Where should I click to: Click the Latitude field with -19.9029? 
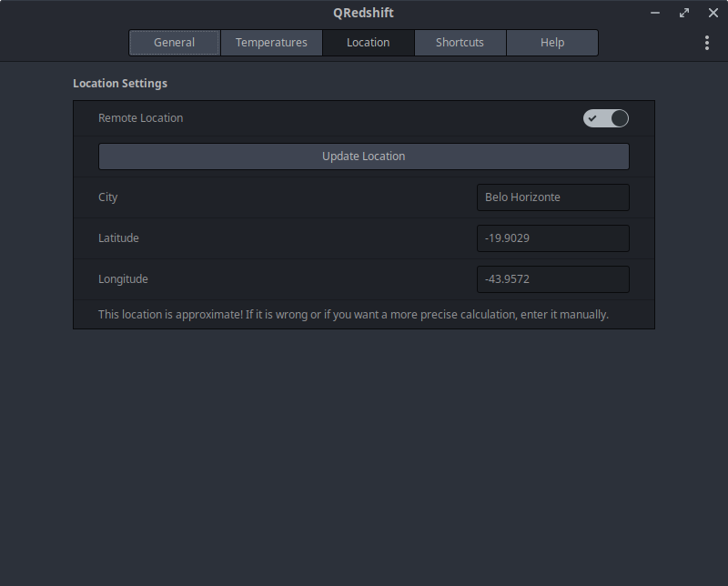[x=553, y=238]
